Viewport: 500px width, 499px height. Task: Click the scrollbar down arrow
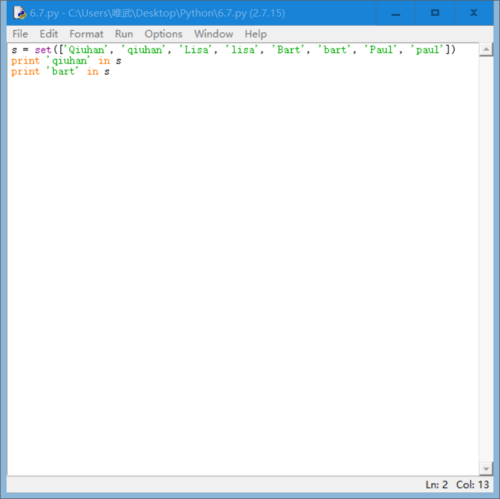pyautogui.click(x=486, y=469)
